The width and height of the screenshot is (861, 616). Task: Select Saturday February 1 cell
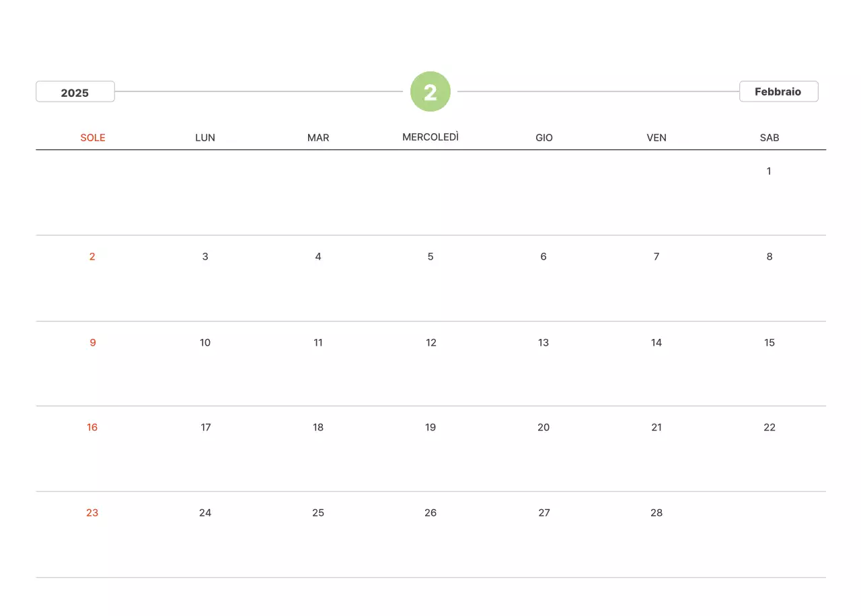click(x=769, y=171)
